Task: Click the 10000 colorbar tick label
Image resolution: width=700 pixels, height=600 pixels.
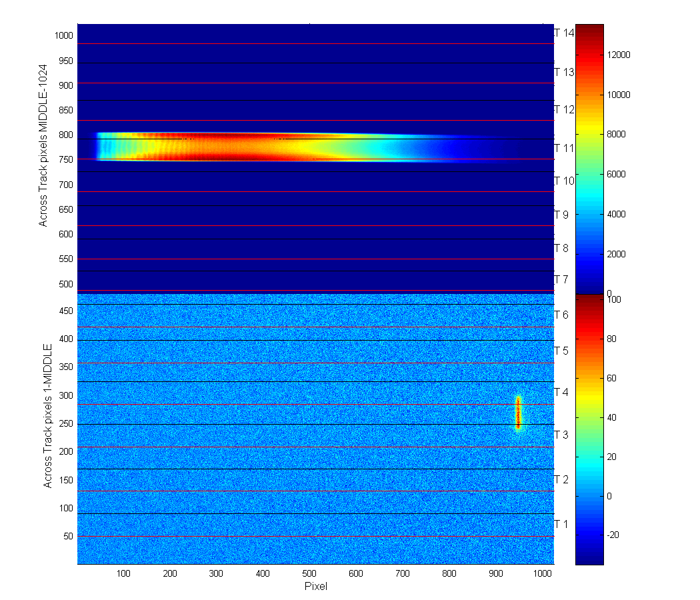Action: (x=619, y=95)
